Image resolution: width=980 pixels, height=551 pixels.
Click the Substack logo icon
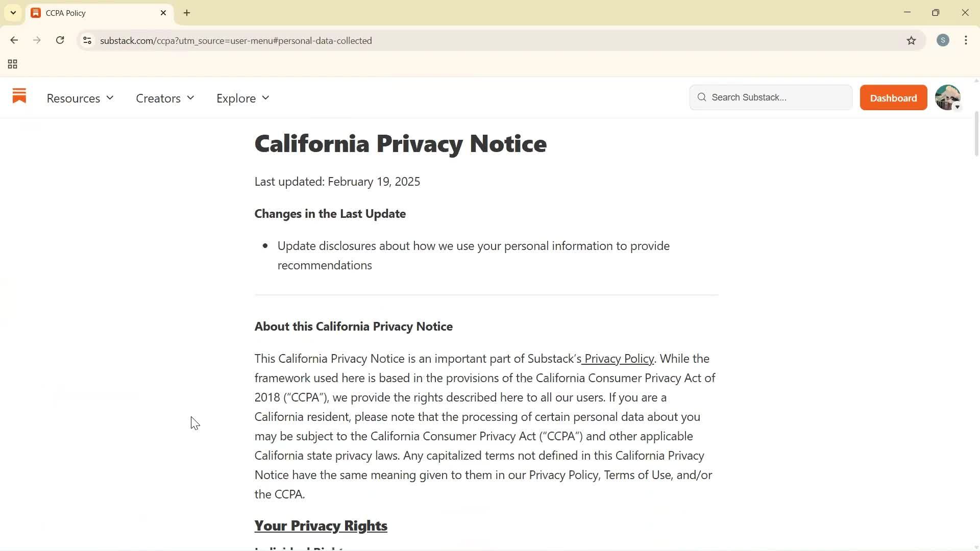19,97
